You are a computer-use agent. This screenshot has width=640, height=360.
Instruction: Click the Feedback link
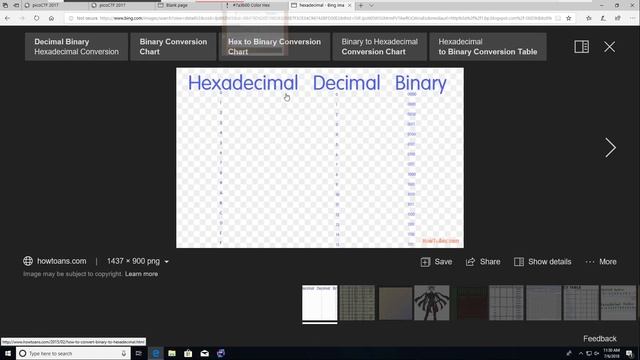[x=600, y=339]
